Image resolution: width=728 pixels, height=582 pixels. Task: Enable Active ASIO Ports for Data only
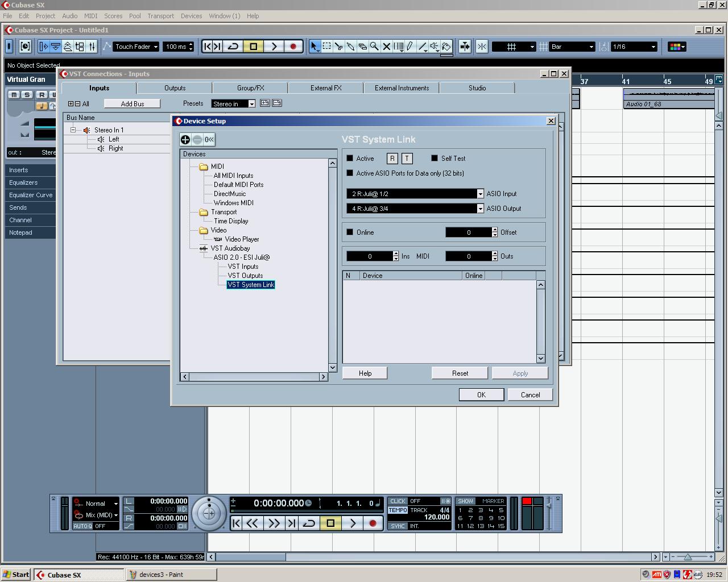click(x=350, y=173)
